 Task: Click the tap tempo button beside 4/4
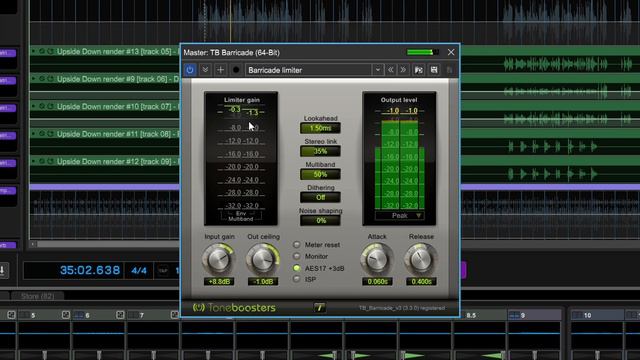tap(163, 270)
